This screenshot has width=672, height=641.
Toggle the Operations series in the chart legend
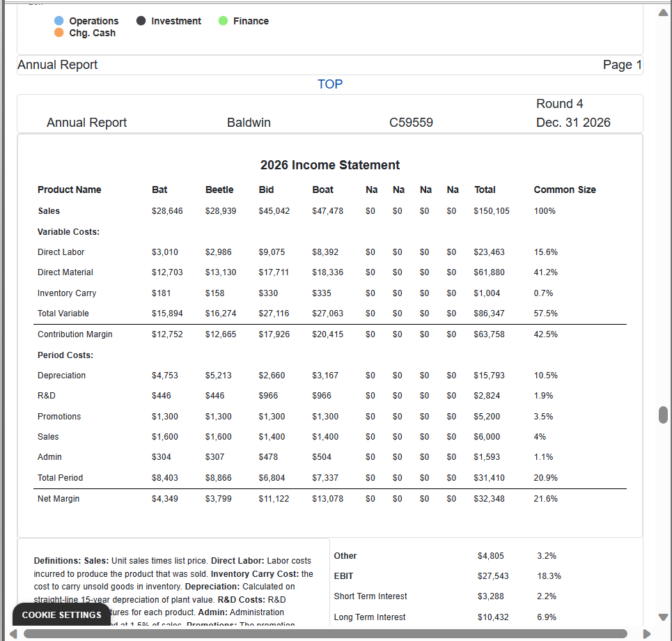tap(86, 21)
